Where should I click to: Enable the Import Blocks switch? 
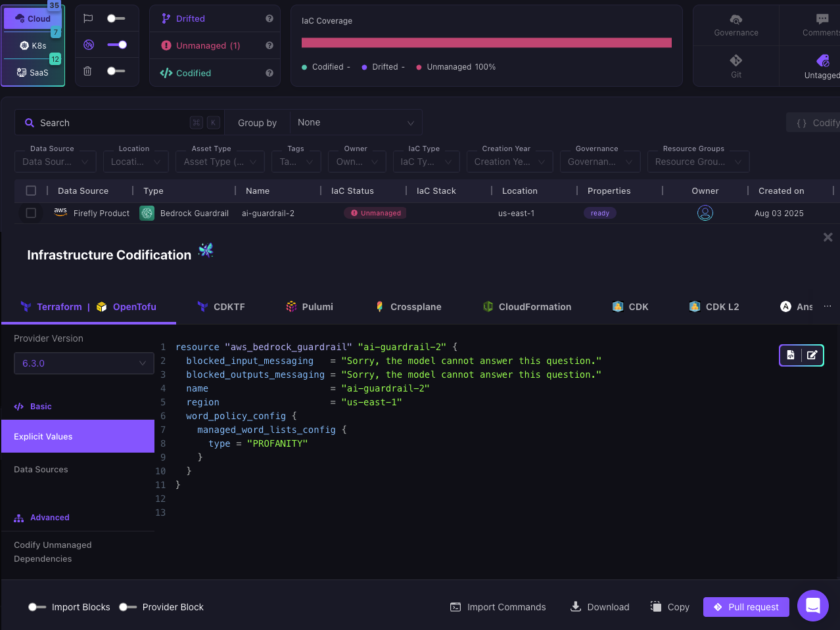(37, 607)
